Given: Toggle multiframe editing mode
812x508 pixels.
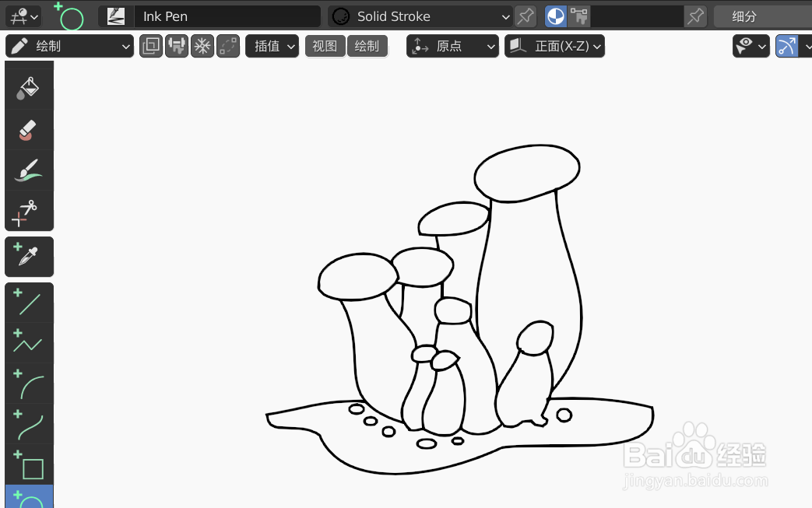Looking at the screenshot, I should [x=151, y=46].
